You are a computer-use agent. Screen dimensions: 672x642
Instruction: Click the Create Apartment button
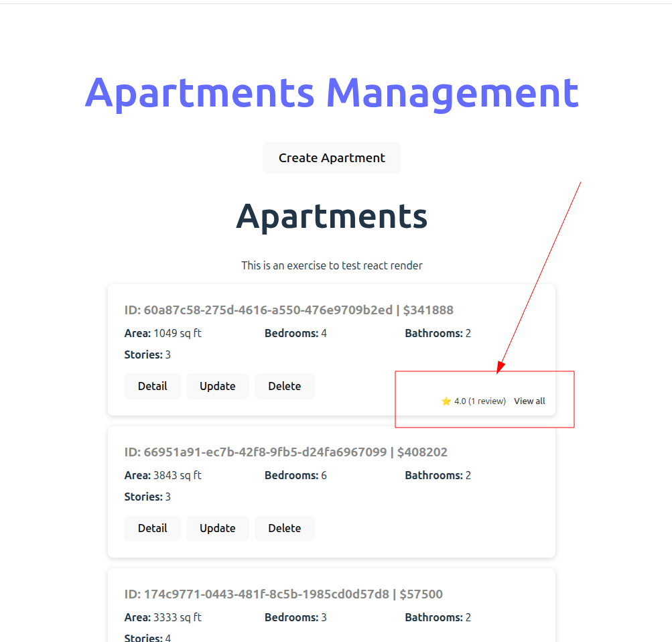point(332,158)
